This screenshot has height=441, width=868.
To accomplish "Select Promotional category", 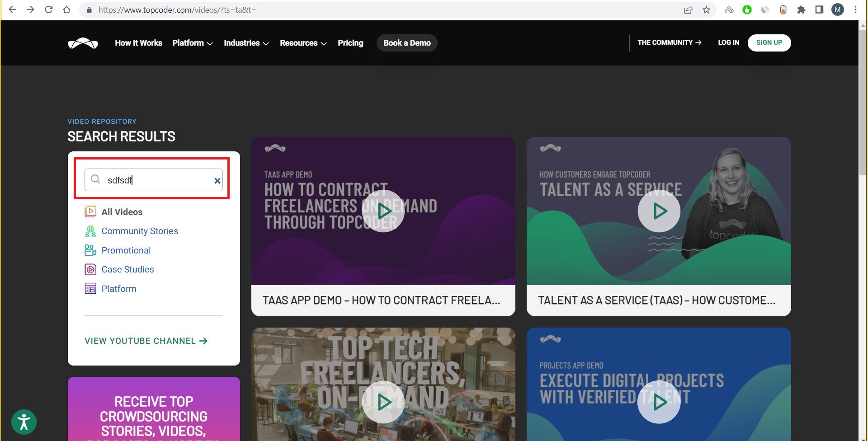I will (x=126, y=250).
